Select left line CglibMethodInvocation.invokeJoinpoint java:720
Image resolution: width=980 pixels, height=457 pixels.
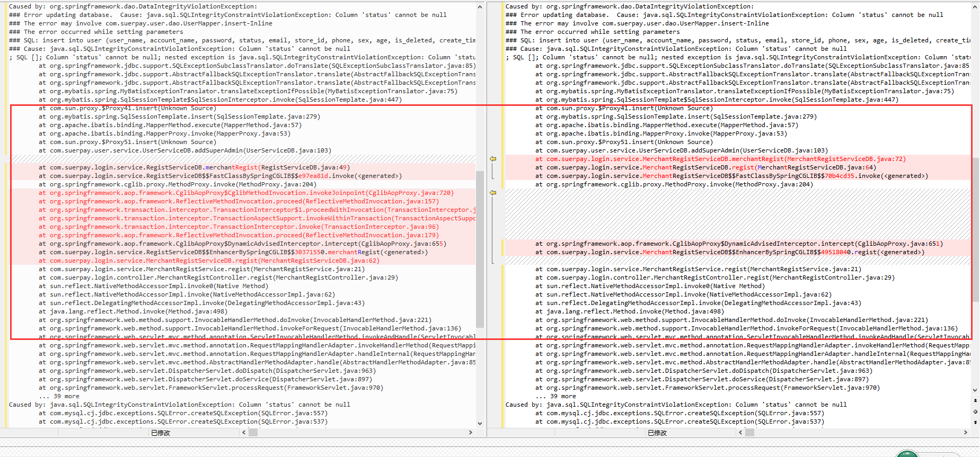pyautogui.click(x=246, y=193)
